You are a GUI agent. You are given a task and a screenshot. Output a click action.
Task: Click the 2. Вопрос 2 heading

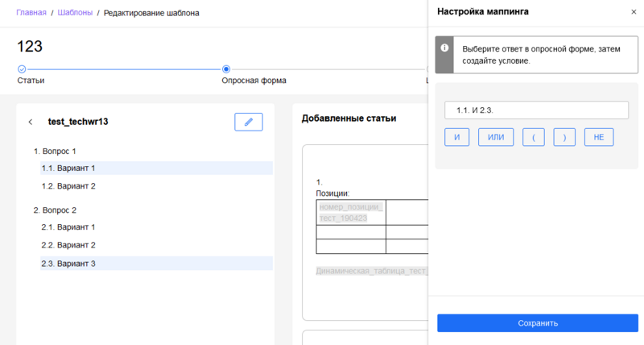pyautogui.click(x=55, y=210)
